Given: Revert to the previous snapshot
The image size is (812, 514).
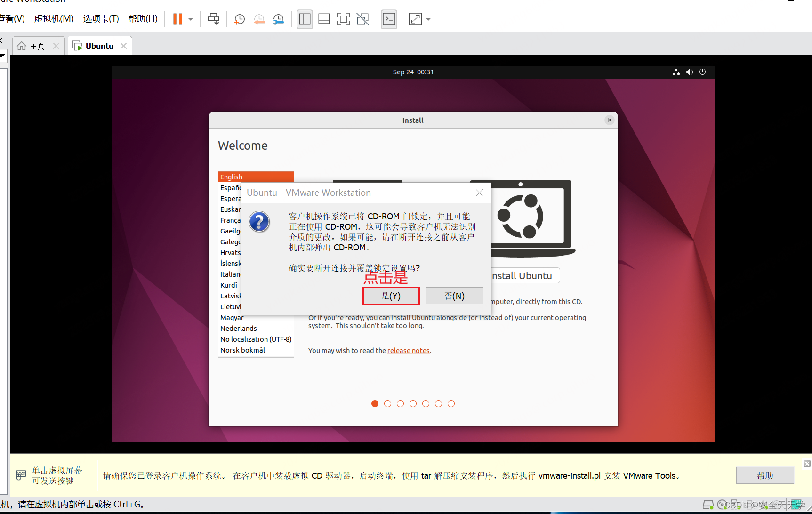Looking at the screenshot, I should point(259,19).
